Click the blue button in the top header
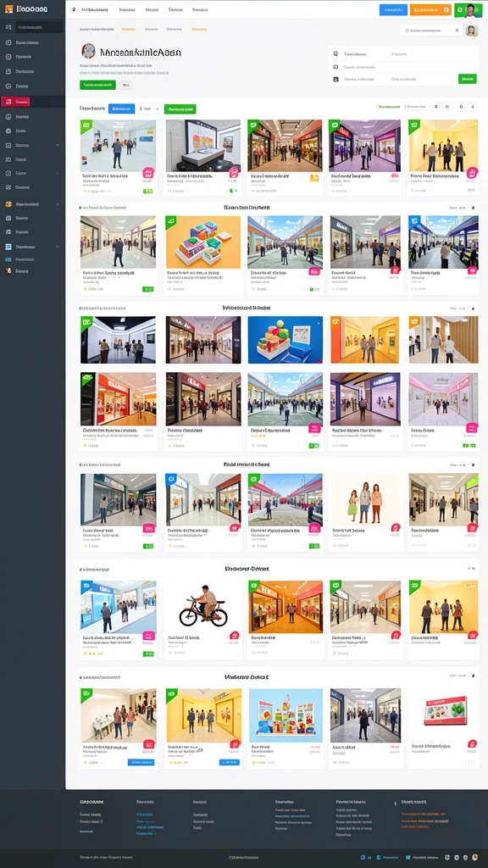 393,9
